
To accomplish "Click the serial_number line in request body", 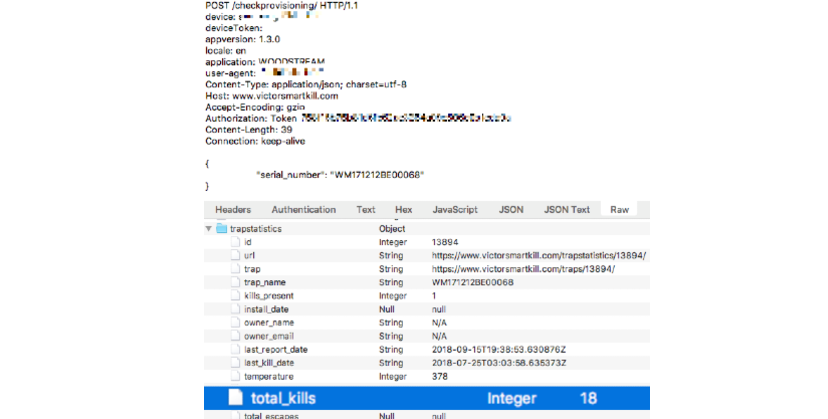I will click(340, 175).
